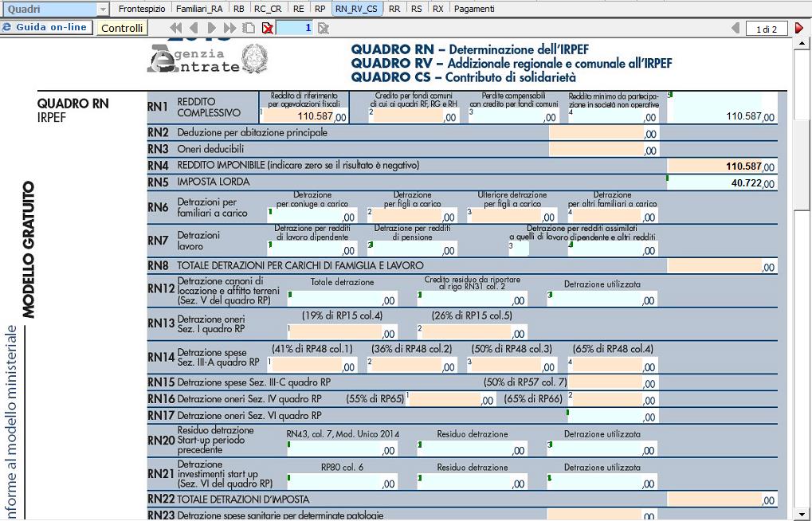Click RN1 column 5 total field 110.587
The height and width of the screenshot is (521, 812).
point(721,109)
